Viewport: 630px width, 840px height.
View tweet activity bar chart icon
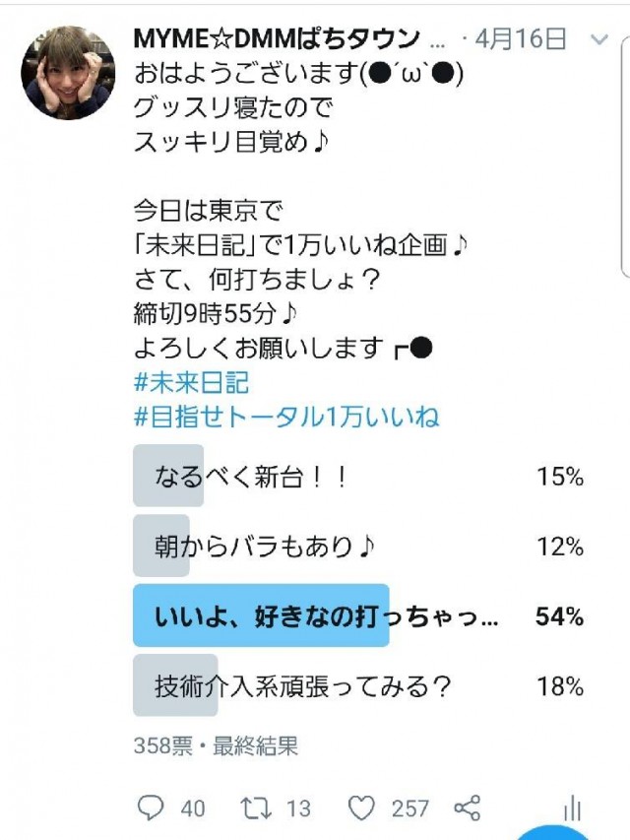tap(573, 809)
